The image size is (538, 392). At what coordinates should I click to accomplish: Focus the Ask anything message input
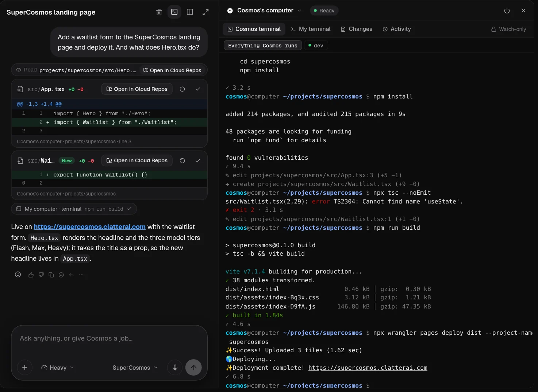(109, 338)
